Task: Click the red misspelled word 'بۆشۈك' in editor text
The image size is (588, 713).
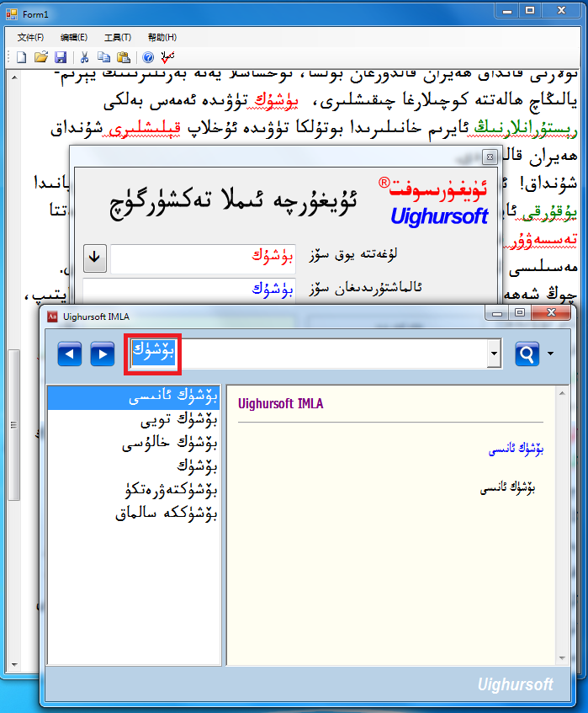Action: pyautogui.click(x=275, y=101)
